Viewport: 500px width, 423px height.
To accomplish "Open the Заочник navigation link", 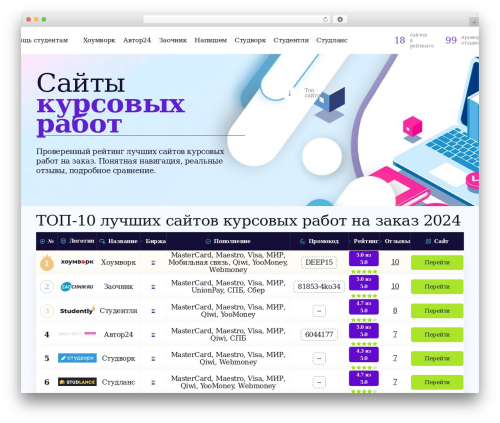I will pos(173,40).
